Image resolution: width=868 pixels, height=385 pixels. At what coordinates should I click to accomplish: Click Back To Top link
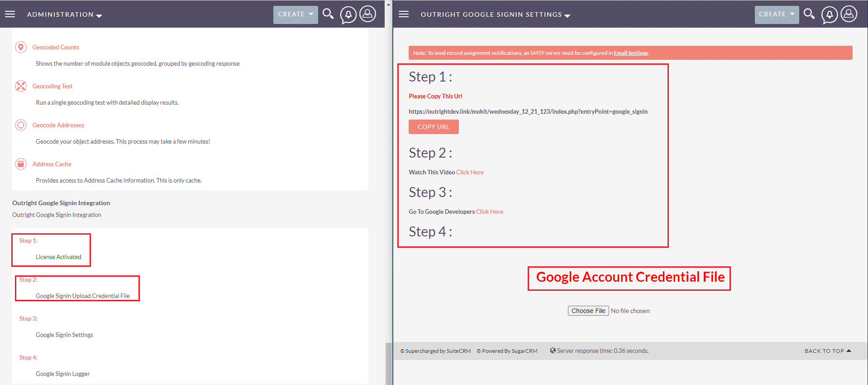(828, 351)
